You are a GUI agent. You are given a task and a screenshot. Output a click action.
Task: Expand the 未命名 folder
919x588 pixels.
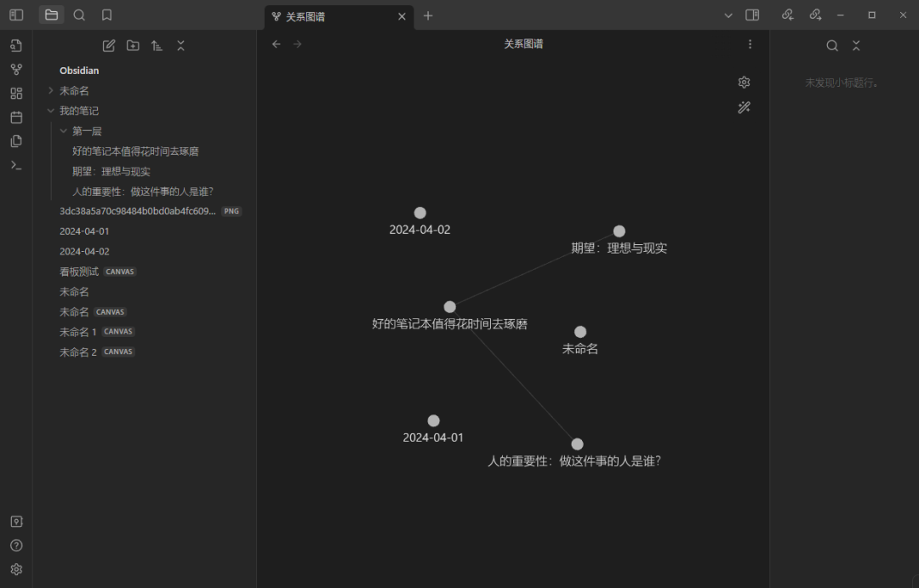click(51, 89)
